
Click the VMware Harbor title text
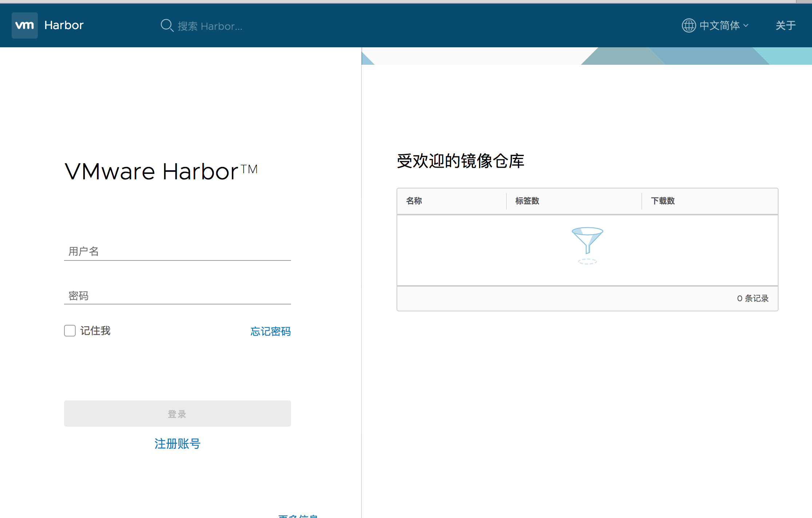[x=161, y=171]
